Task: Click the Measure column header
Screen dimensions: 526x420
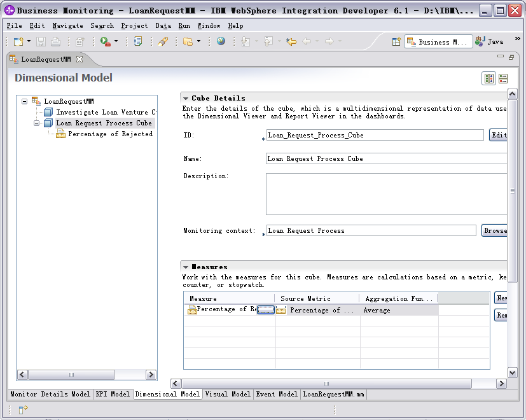Action: [229, 298]
